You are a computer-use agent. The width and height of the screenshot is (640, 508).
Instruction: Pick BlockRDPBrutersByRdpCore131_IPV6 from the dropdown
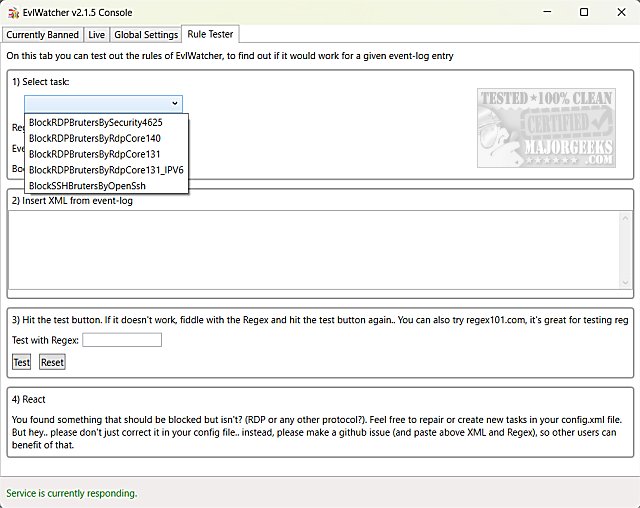107,170
